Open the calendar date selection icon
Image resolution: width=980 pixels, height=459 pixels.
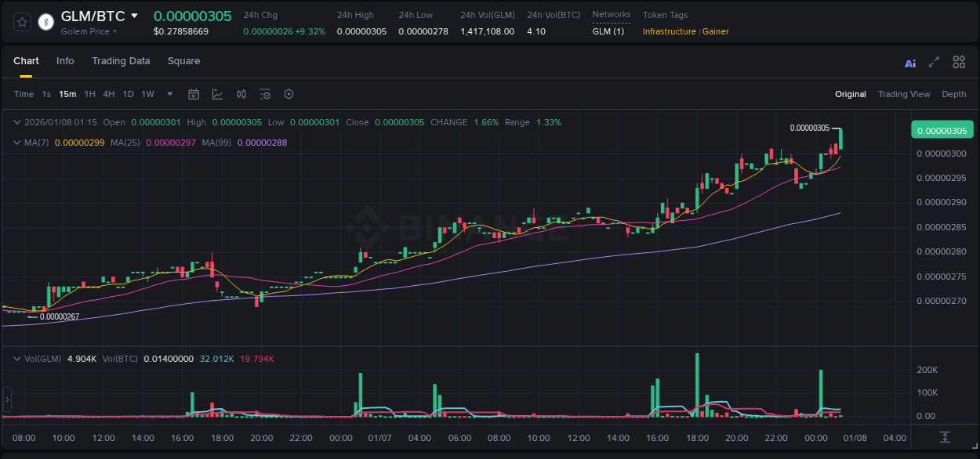coord(194,94)
